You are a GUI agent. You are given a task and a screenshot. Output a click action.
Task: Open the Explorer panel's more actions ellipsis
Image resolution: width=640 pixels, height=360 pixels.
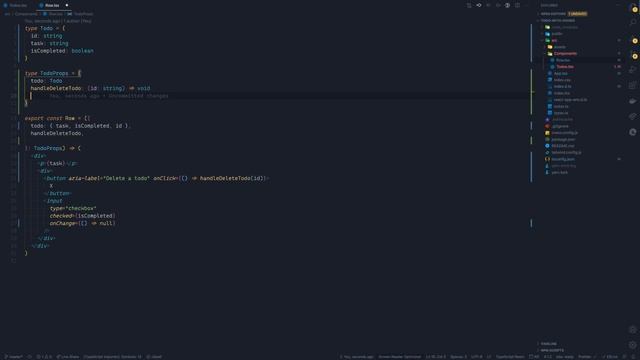pyautogui.click(x=619, y=5)
